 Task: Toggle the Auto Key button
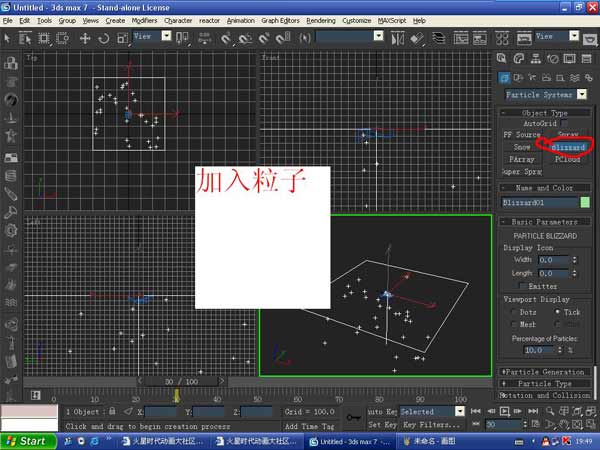click(x=382, y=412)
